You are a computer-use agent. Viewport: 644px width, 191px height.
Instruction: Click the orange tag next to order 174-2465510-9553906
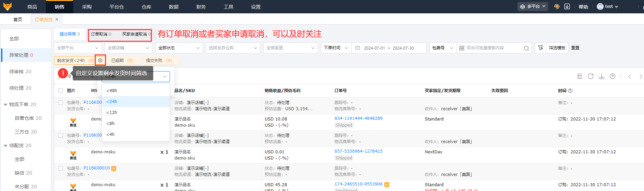click(x=387, y=184)
